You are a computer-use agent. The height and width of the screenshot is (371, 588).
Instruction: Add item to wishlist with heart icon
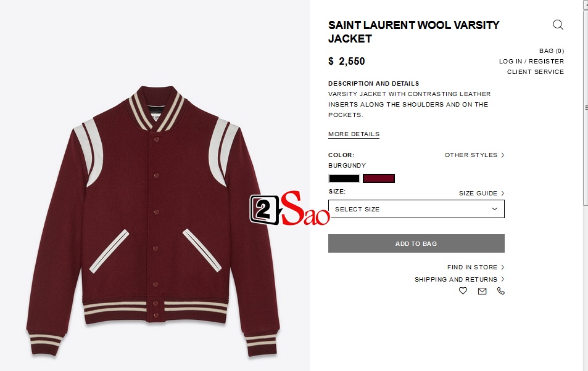coord(463,291)
